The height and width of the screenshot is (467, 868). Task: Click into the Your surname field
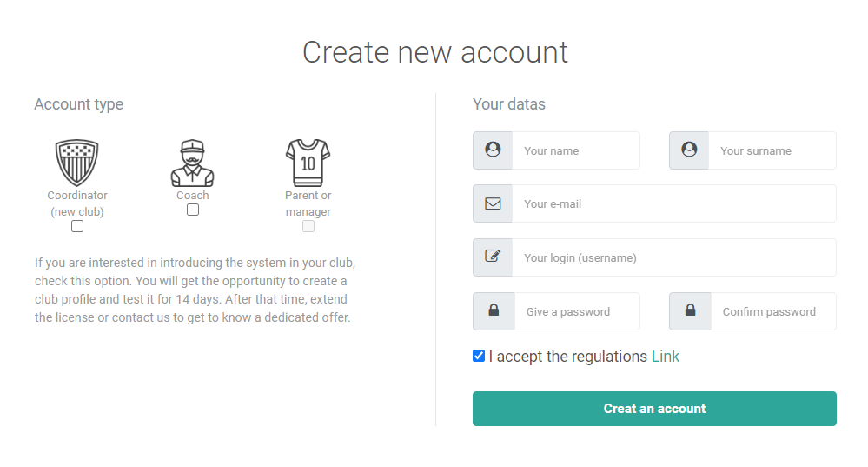tap(772, 150)
